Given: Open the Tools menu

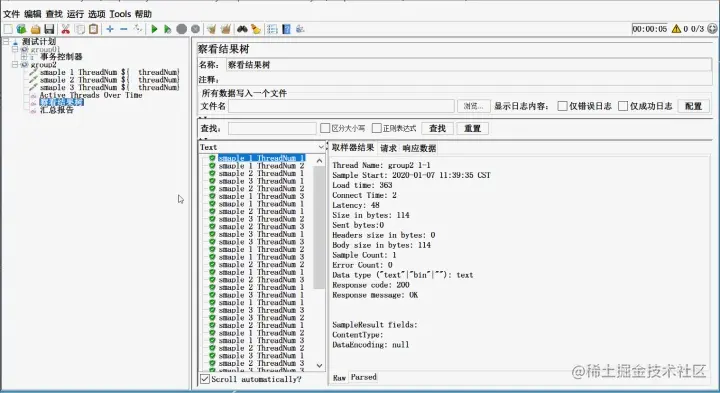Looking at the screenshot, I should click(x=120, y=14).
